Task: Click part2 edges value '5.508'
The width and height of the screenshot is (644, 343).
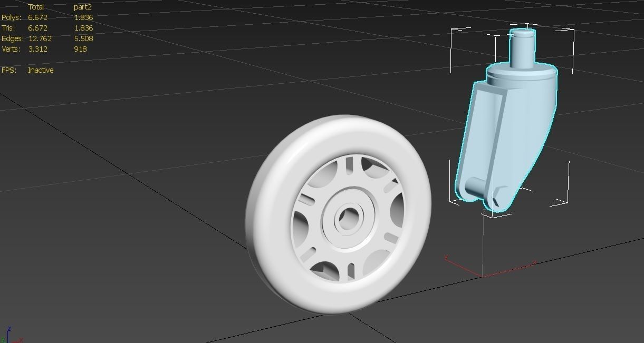Action: point(83,38)
